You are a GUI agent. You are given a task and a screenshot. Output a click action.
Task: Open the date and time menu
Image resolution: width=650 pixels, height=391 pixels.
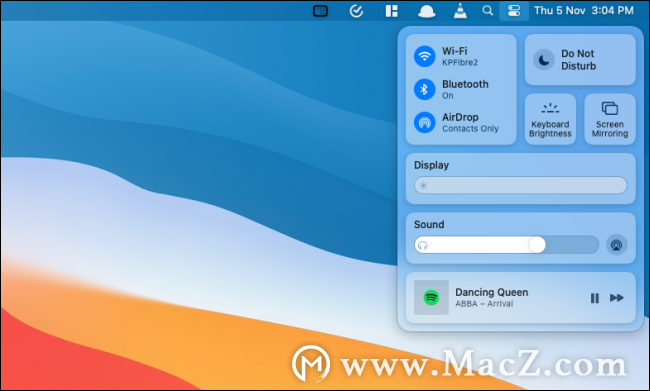(x=584, y=11)
